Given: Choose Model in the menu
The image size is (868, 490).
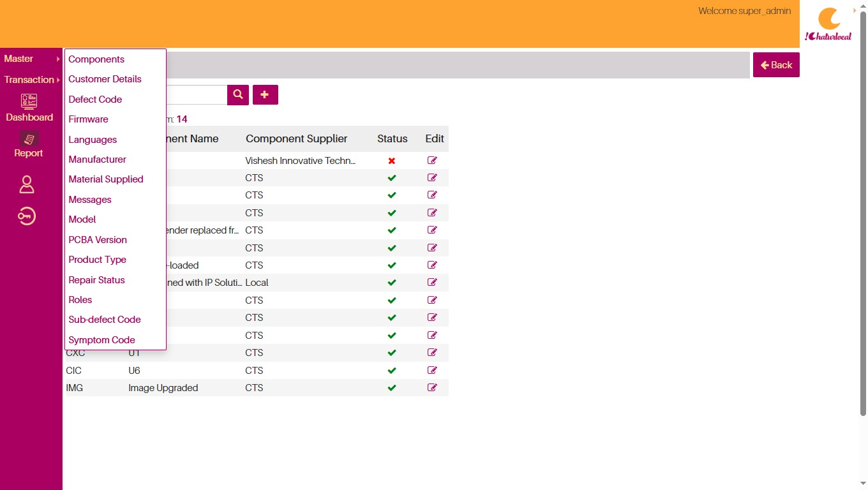Looking at the screenshot, I should (82, 219).
